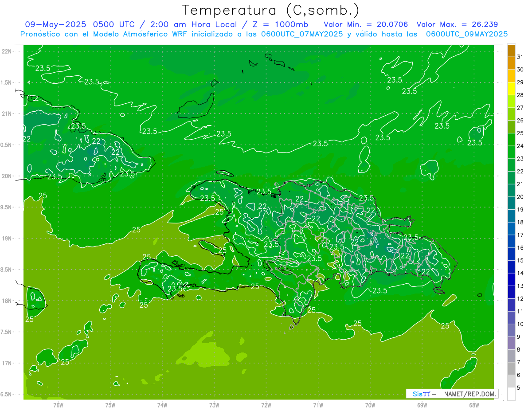
Task: Click the '18' label on the color scale
Action: [520, 222]
